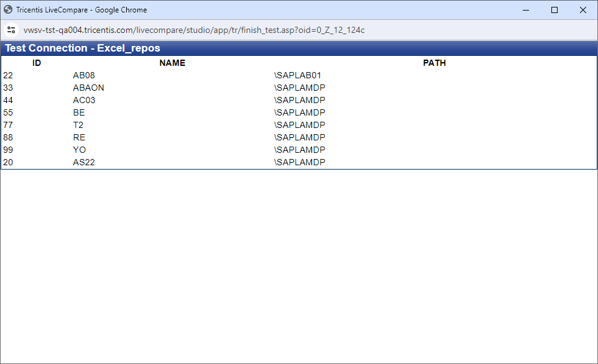Maximize the Chrome window
The height and width of the screenshot is (364, 598).
point(554,10)
